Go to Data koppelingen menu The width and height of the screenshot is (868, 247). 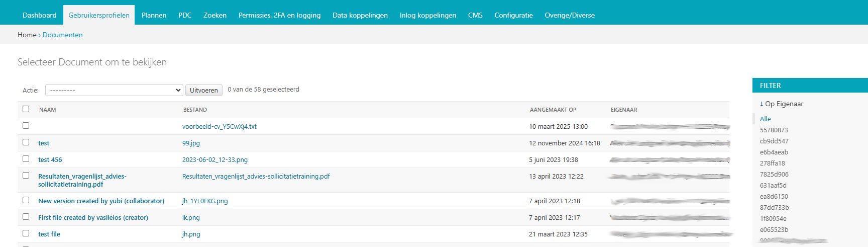tap(360, 15)
